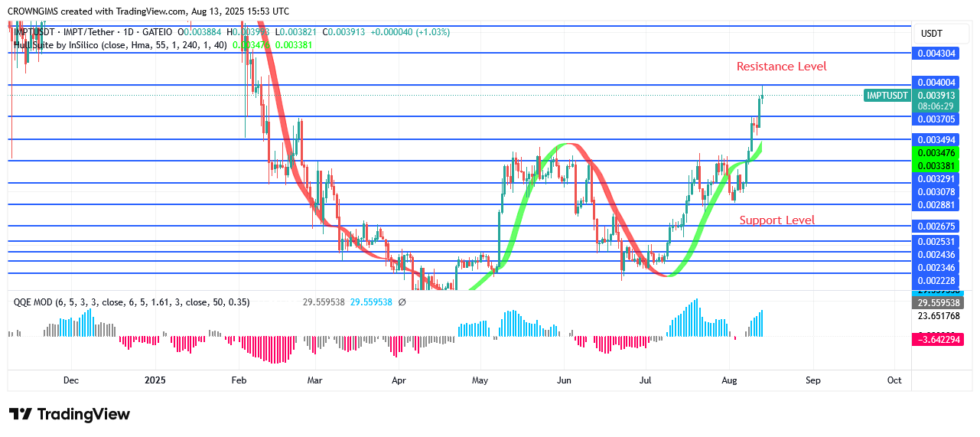Image resolution: width=980 pixels, height=437 pixels.
Task: Click the change value +0.000040 (+1.03%)
Action: point(410,32)
